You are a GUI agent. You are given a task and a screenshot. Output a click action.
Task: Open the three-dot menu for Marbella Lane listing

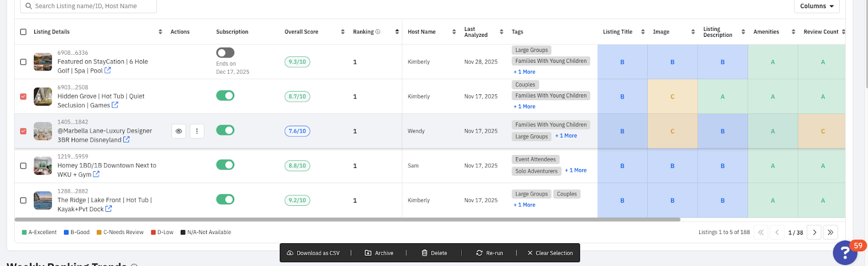tap(197, 131)
